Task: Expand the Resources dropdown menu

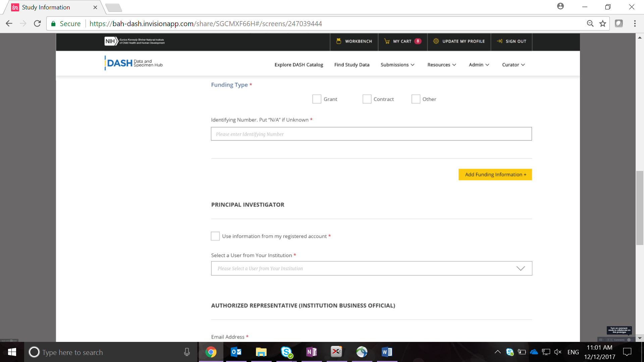Action: click(441, 65)
